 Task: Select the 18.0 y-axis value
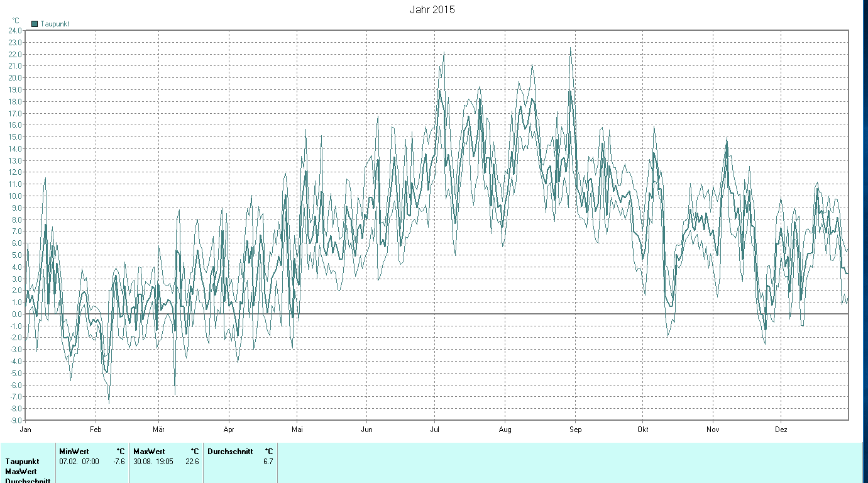click(15, 101)
